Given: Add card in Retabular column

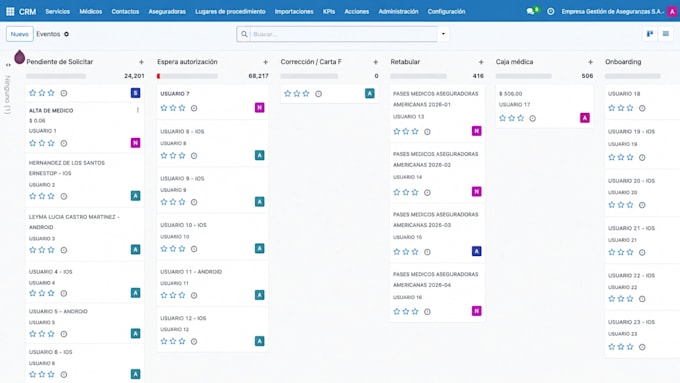Looking at the screenshot, I should click(x=481, y=62).
